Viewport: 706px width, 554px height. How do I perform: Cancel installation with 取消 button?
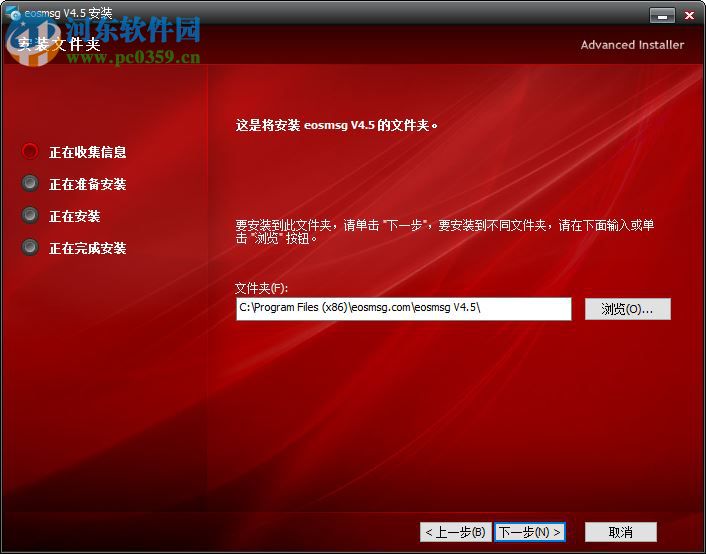coord(620,532)
